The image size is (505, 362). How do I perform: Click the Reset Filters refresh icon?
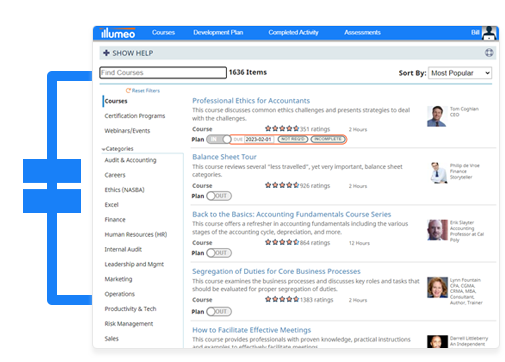(x=128, y=90)
